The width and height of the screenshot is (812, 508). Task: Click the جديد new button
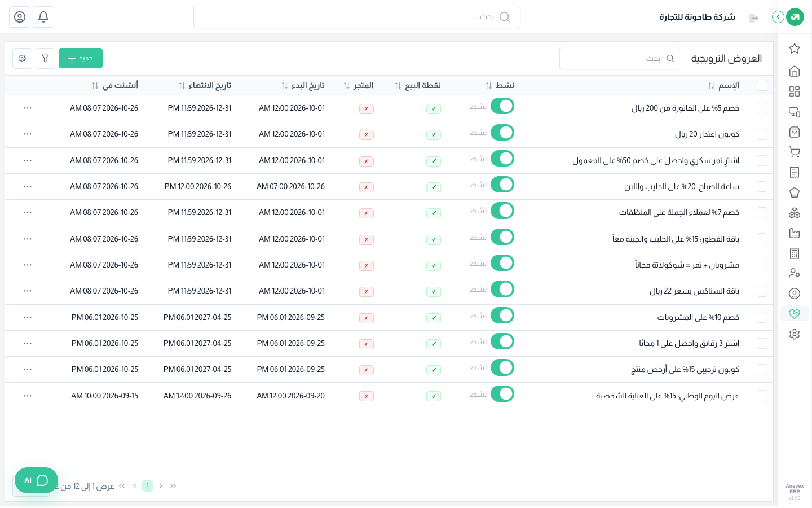pyautogui.click(x=81, y=58)
